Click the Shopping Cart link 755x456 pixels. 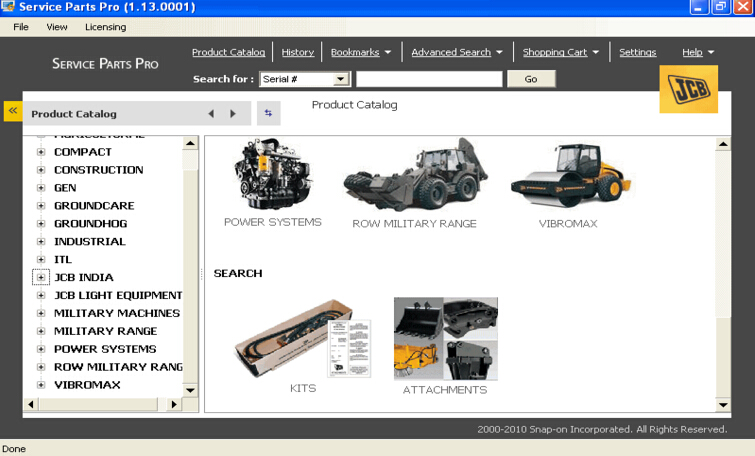(555, 52)
